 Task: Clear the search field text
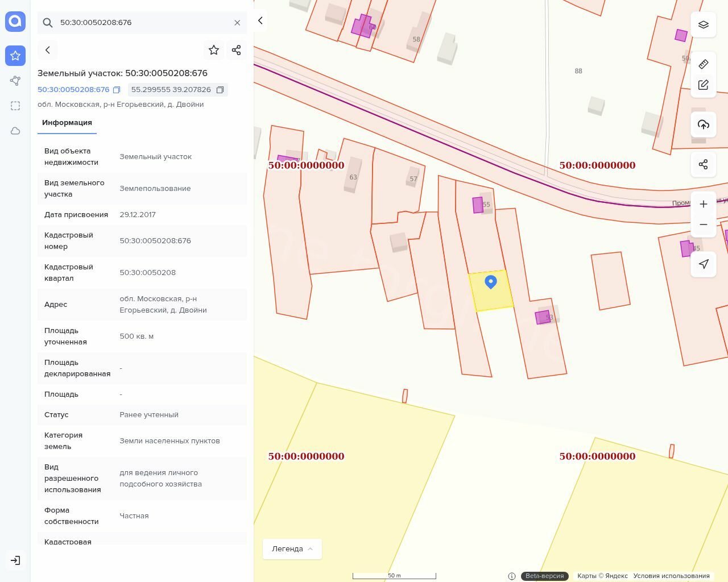click(237, 23)
